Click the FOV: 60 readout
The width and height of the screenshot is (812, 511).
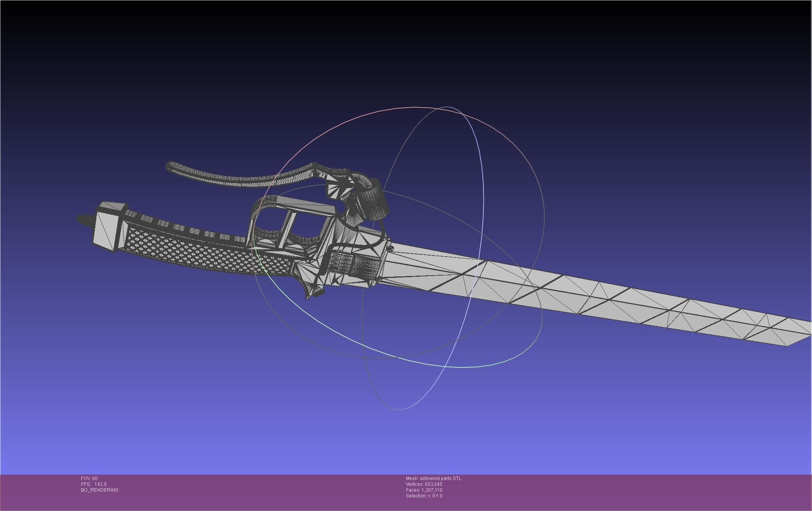(89, 478)
